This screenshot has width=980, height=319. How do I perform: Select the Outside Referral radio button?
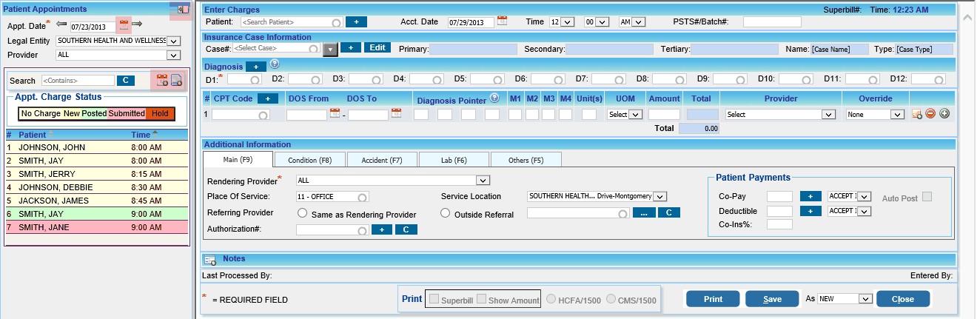446,213
